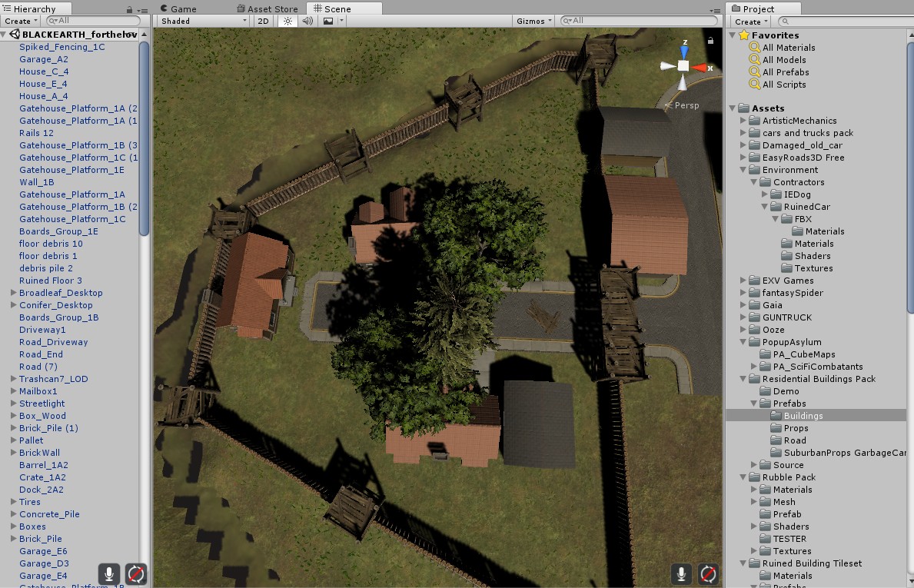Toggle scene audio speaker icon
This screenshot has width=914, height=588.
point(307,21)
